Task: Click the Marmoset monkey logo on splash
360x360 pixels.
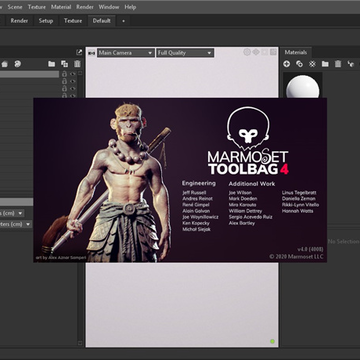Action: tap(248, 128)
